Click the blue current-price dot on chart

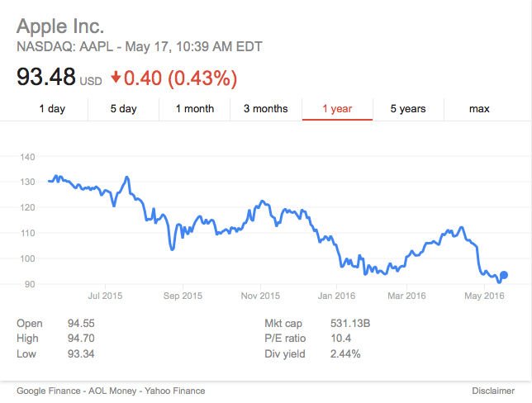504,275
